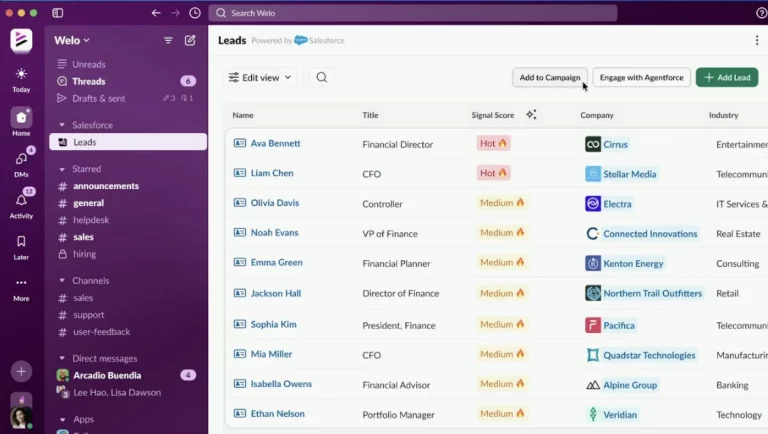Select Threads in the sidebar
768x434 pixels.
tap(88, 81)
